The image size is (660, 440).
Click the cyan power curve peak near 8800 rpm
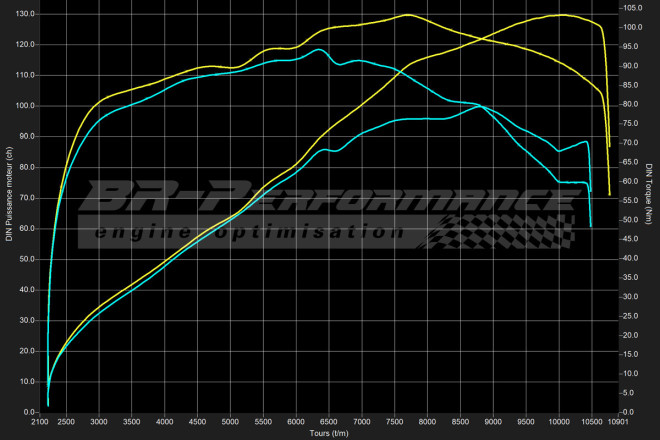tap(479, 105)
